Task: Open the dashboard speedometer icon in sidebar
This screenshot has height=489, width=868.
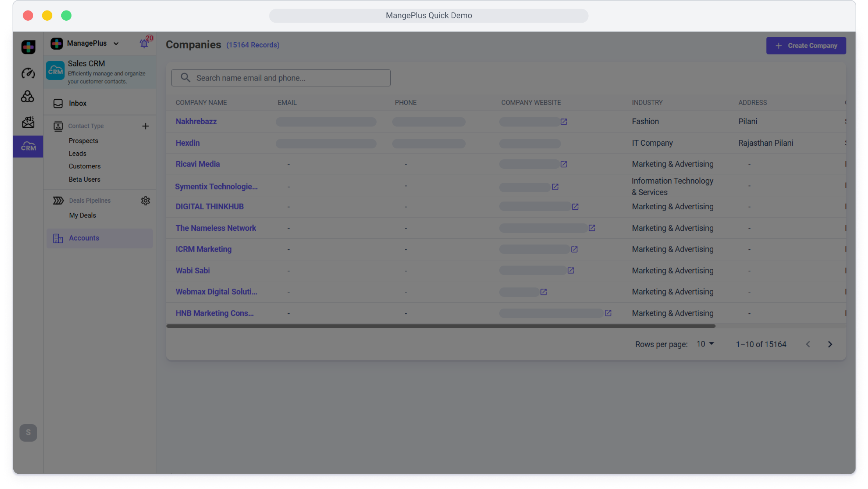Action: pos(28,73)
